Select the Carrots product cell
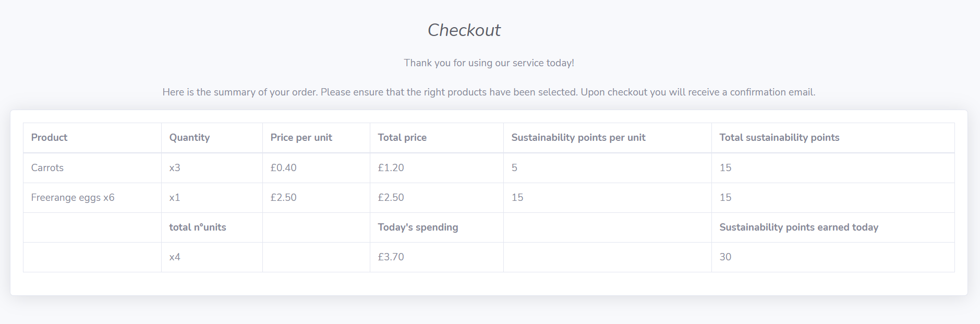980x324 pixels. 47,168
